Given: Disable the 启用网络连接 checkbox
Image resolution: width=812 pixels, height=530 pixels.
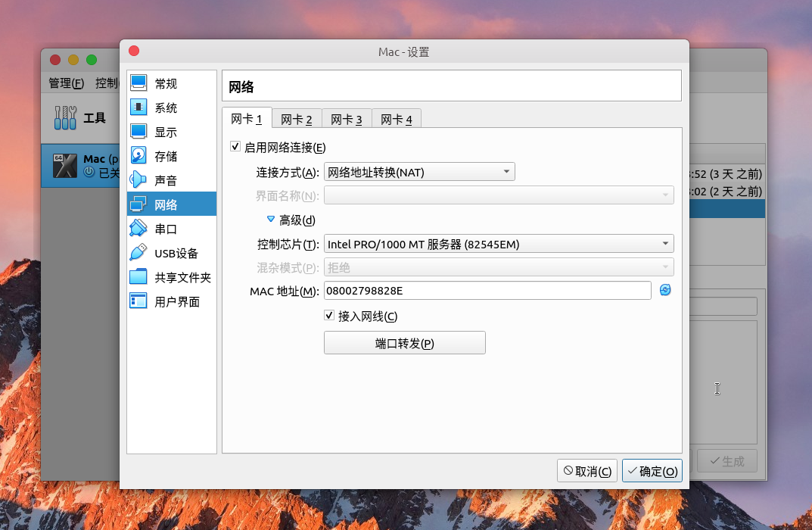Looking at the screenshot, I should (x=235, y=147).
